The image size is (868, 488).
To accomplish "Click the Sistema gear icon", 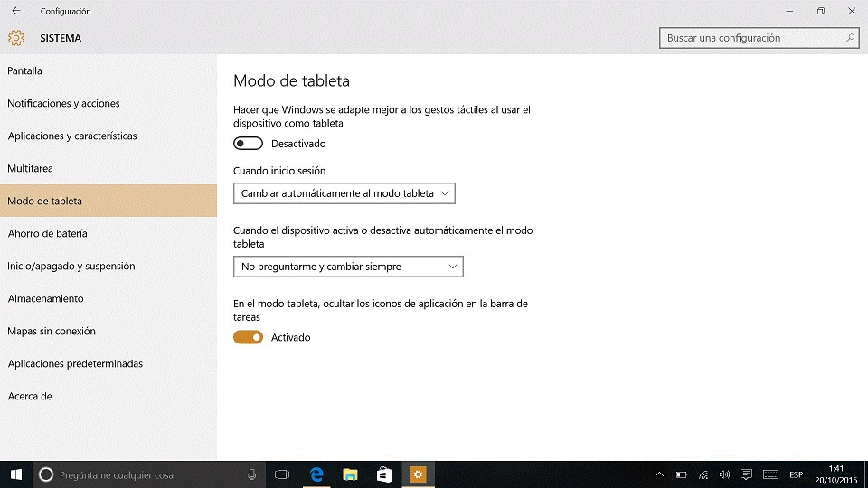I will click(x=16, y=38).
